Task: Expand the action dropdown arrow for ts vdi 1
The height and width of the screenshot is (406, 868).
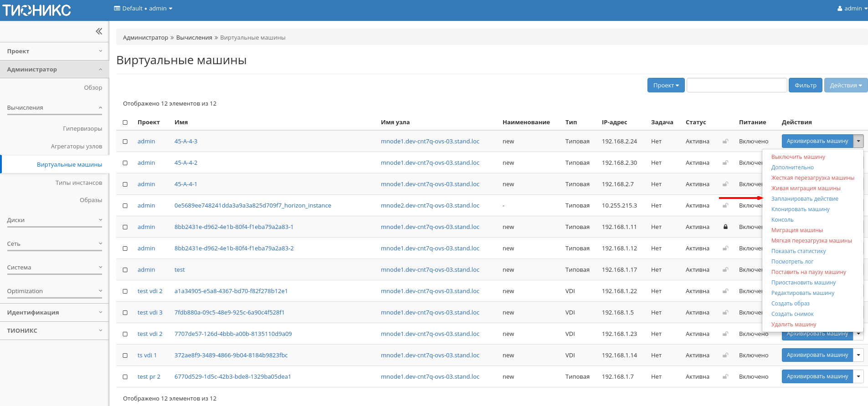Action: (x=858, y=355)
